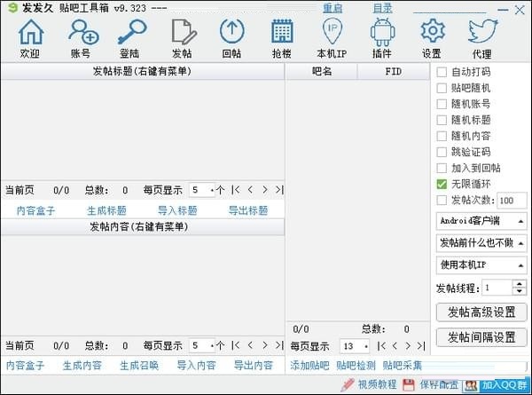Screen dimensions: 532x395
Task: Click 贴吧采集 link
Action: tap(403, 366)
